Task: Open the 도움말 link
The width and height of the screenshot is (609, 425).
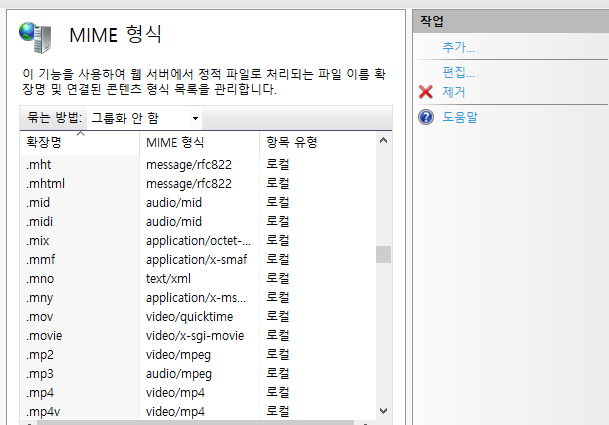Action: (x=460, y=117)
